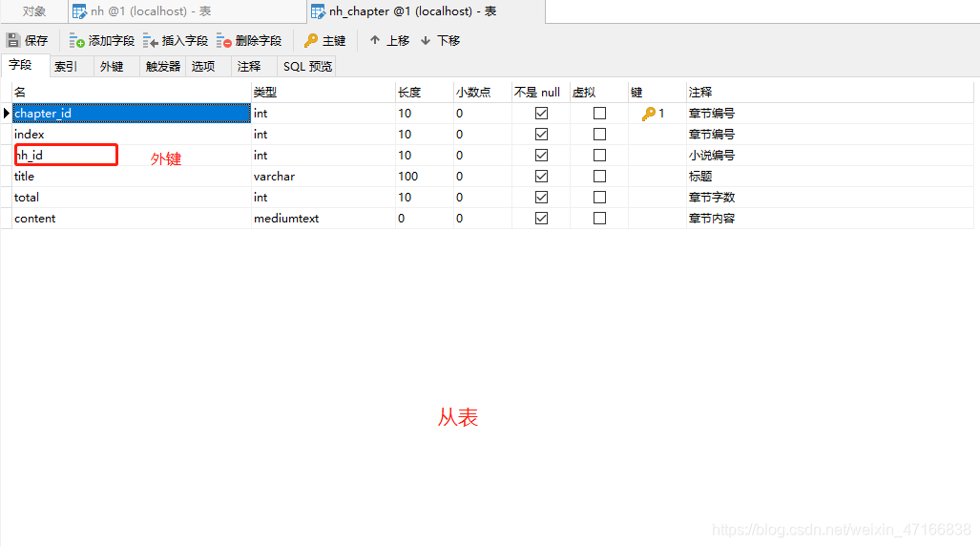Click the Move Down (下移) arrow icon
The width and height of the screenshot is (980, 547).
(426, 40)
